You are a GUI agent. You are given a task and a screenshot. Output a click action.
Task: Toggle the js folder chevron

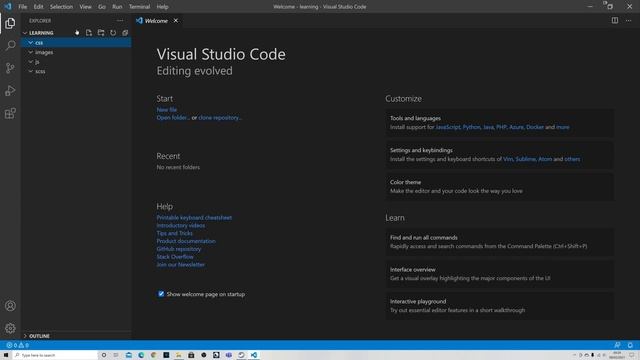click(31, 62)
